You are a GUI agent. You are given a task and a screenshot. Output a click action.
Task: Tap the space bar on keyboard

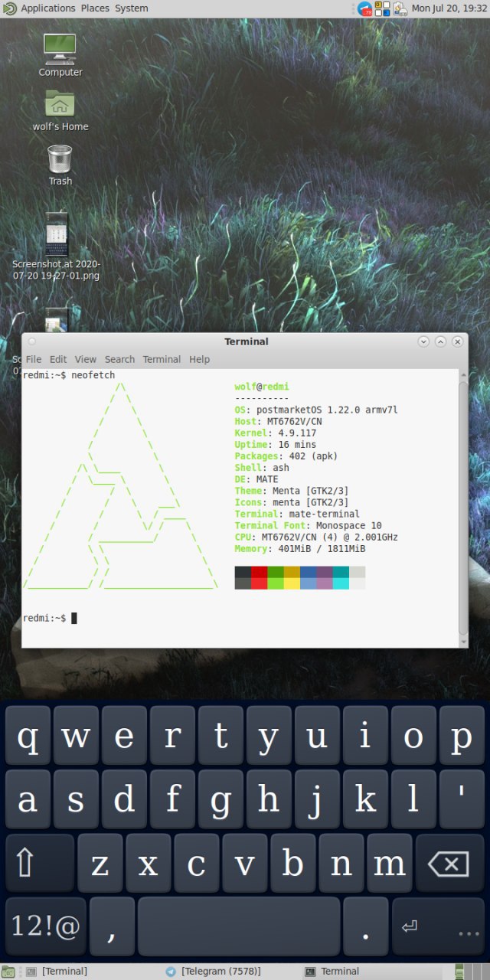point(239,927)
